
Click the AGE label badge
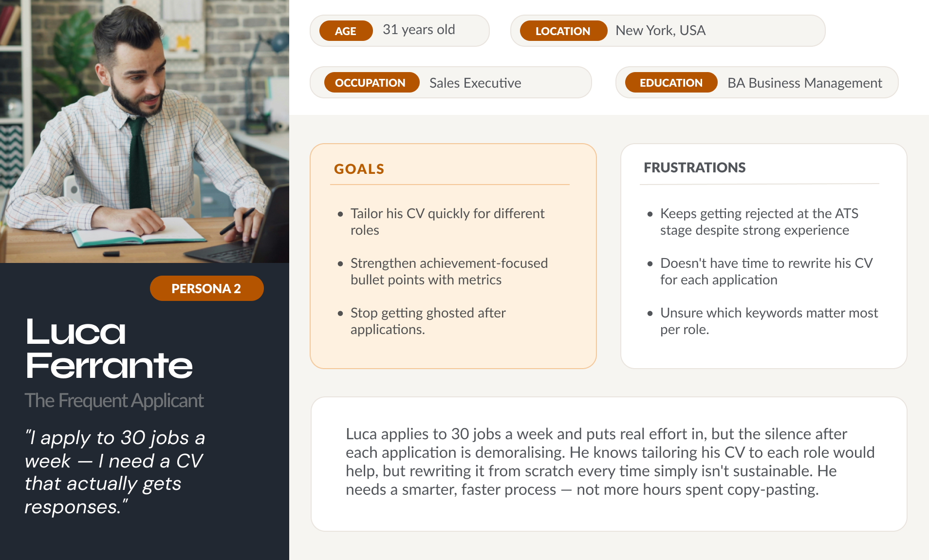pyautogui.click(x=346, y=31)
